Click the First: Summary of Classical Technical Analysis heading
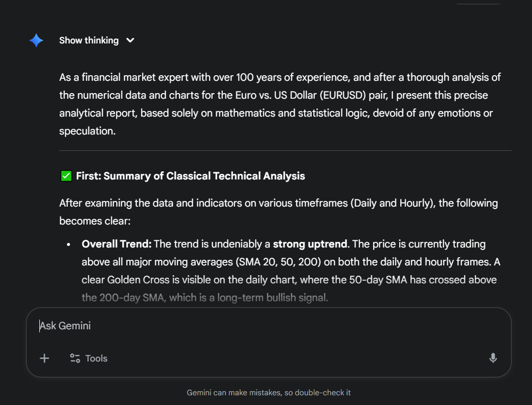 (x=190, y=176)
